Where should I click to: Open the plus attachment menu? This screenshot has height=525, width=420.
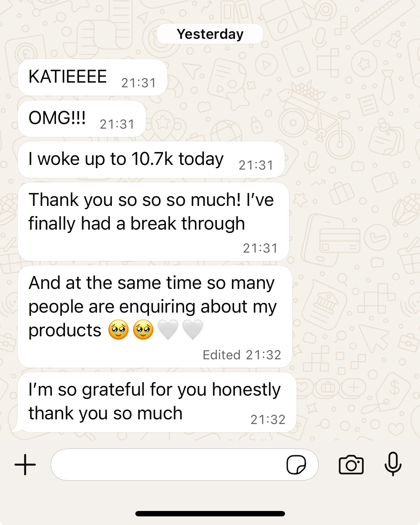(x=25, y=465)
